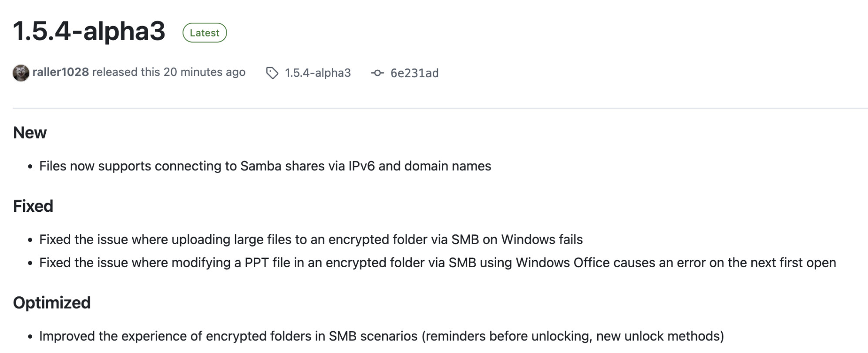Click the '20 minutes ago' timestamp
This screenshot has width=868, height=353.
coord(204,72)
